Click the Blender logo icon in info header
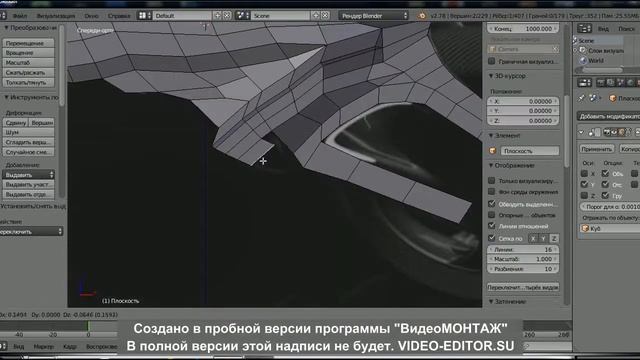The image size is (640, 360). (422, 16)
